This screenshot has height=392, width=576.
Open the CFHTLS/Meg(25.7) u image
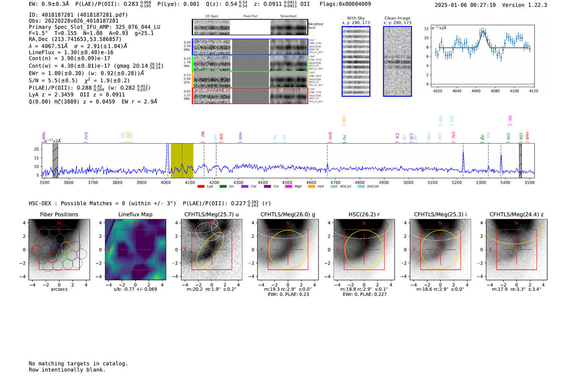point(211,250)
